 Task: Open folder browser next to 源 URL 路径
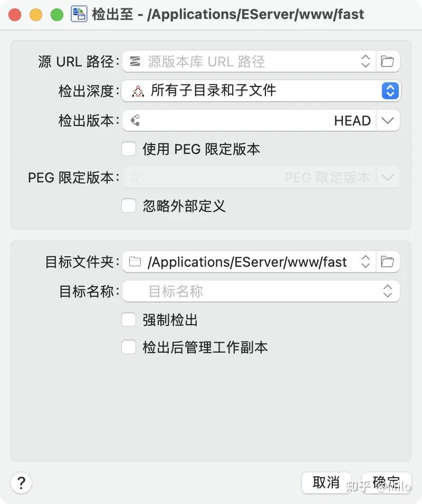(x=388, y=61)
